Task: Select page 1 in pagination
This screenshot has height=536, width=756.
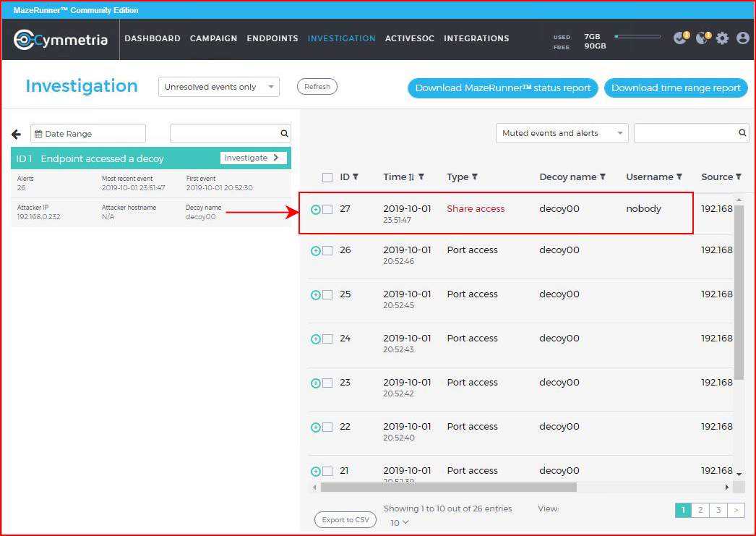Action: (x=683, y=510)
